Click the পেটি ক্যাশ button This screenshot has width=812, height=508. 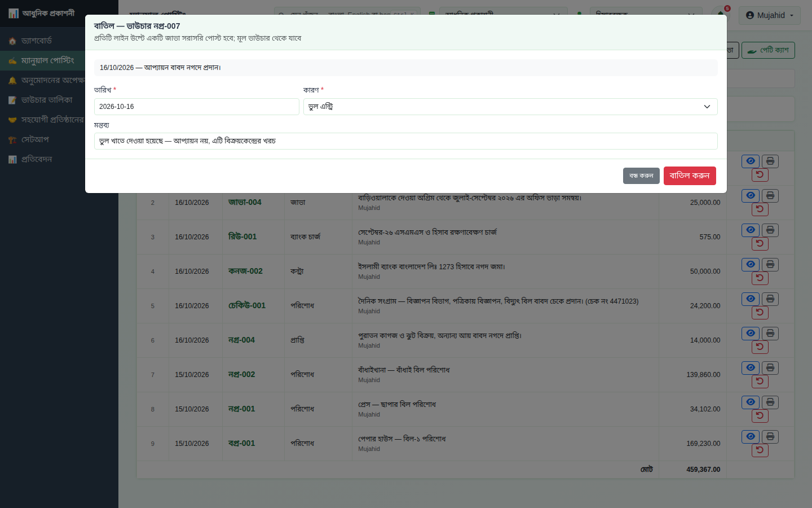[768, 50]
